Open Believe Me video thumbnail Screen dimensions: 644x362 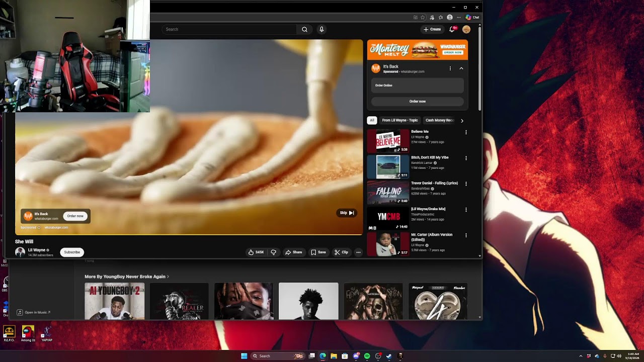(x=388, y=141)
